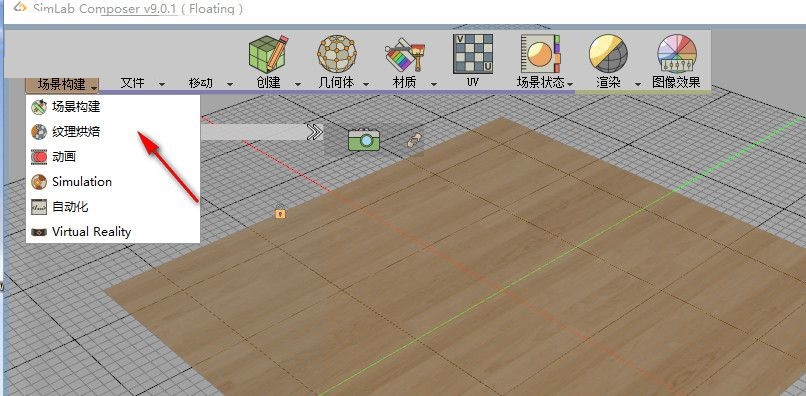Click the Render sphere icon
This screenshot has height=396, width=806.
click(x=608, y=53)
